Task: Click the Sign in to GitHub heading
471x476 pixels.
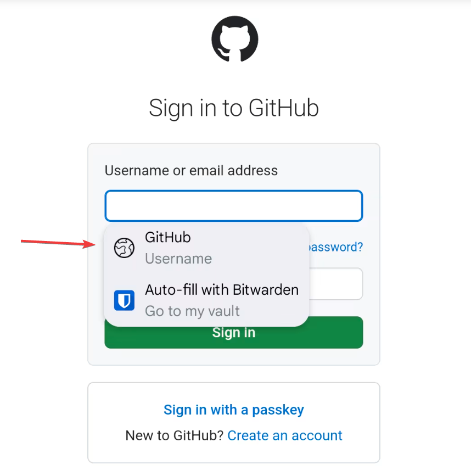Action: 234,108
